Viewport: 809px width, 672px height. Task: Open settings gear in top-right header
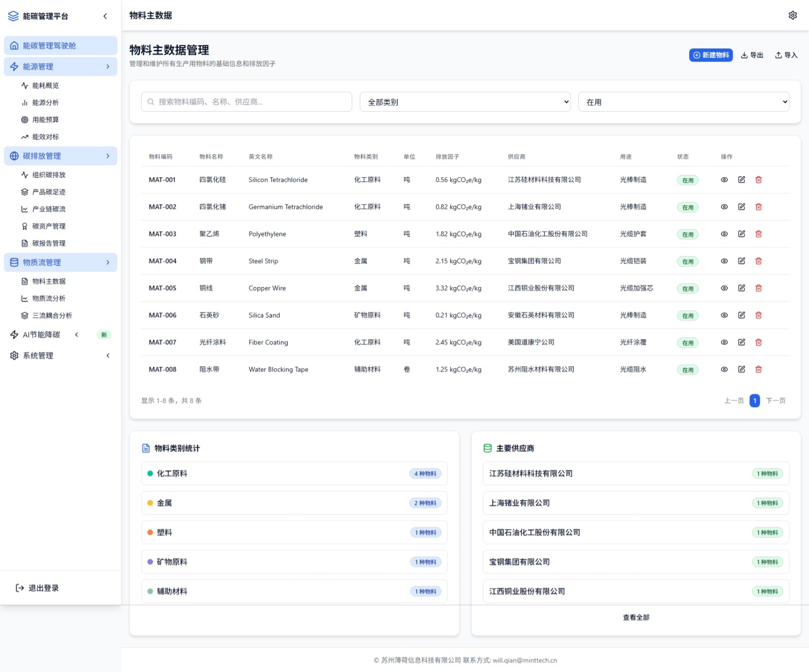[792, 15]
